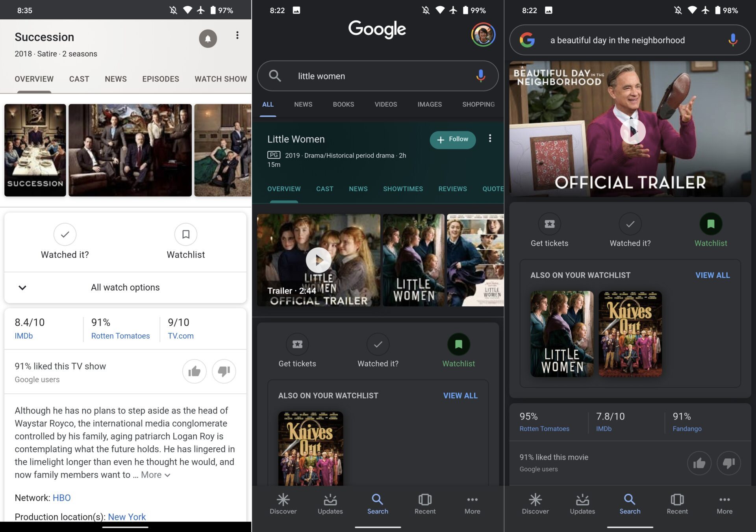Open Little Women panel three-dot options menu
The height and width of the screenshot is (532, 756).
[490, 139]
